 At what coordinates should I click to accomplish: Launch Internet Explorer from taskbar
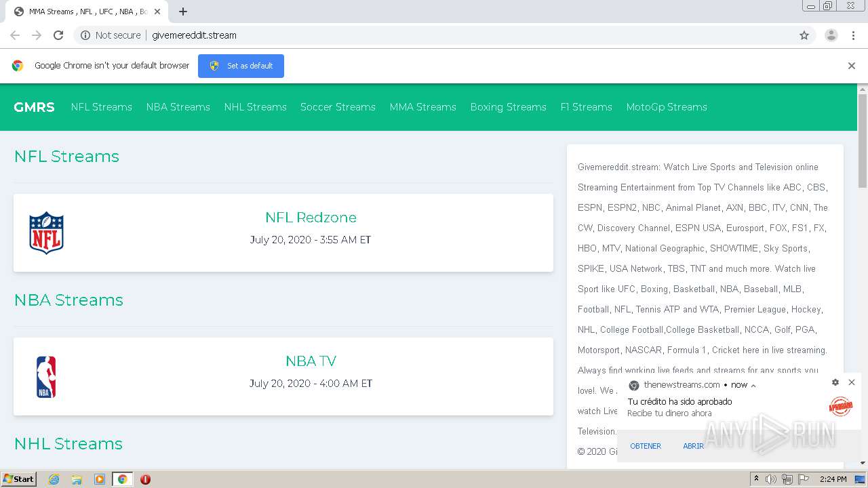pos(54,479)
